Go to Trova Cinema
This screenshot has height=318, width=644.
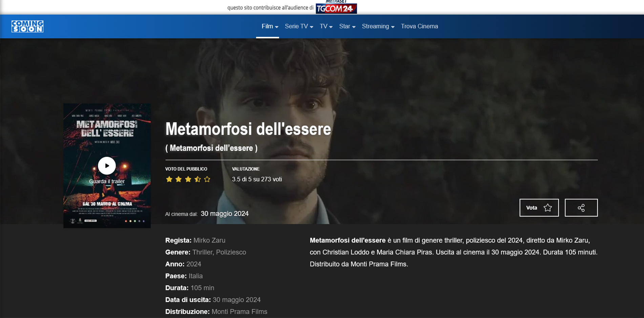point(419,26)
